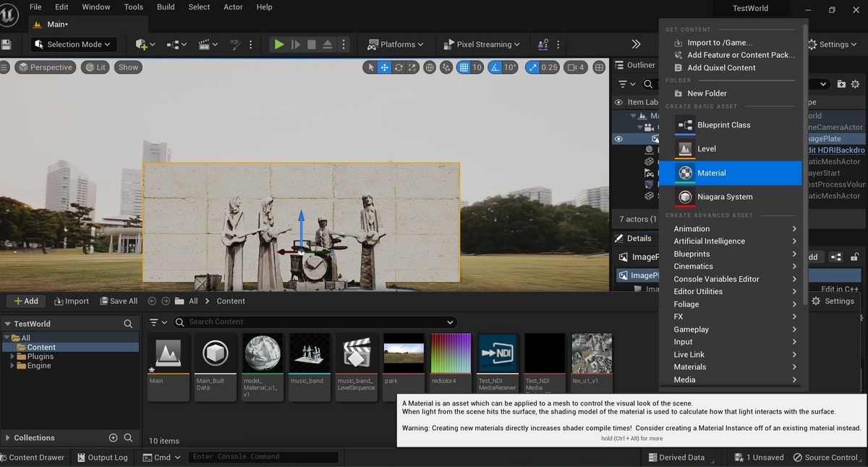The image size is (868, 467).
Task: Open the Selection Mode dropdown
Action: [x=73, y=44]
